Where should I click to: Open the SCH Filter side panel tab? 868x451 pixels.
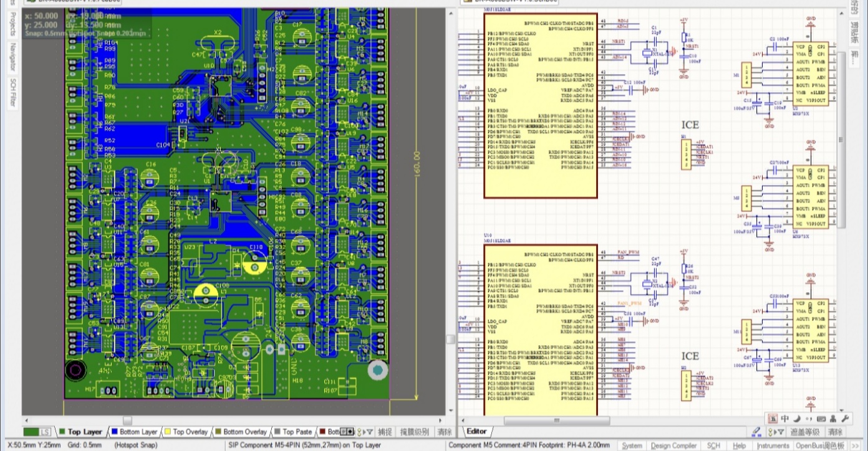pos(12,93)
